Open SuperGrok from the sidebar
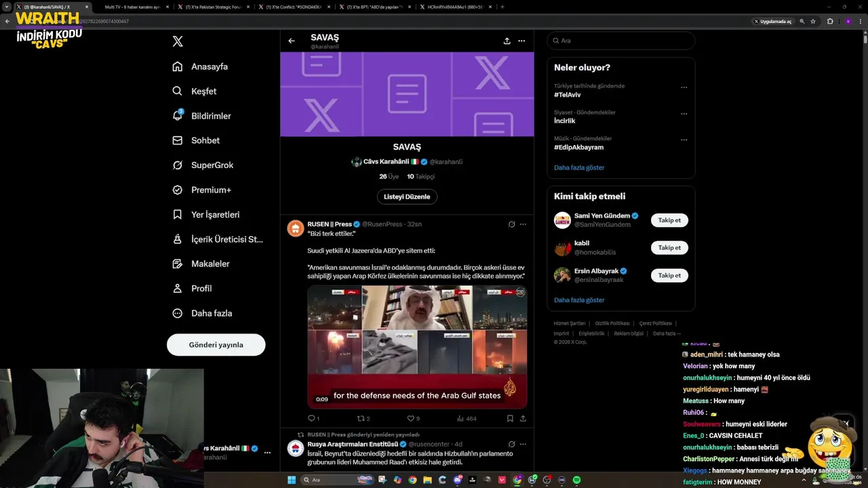868x488 pixels. point(203,165)
